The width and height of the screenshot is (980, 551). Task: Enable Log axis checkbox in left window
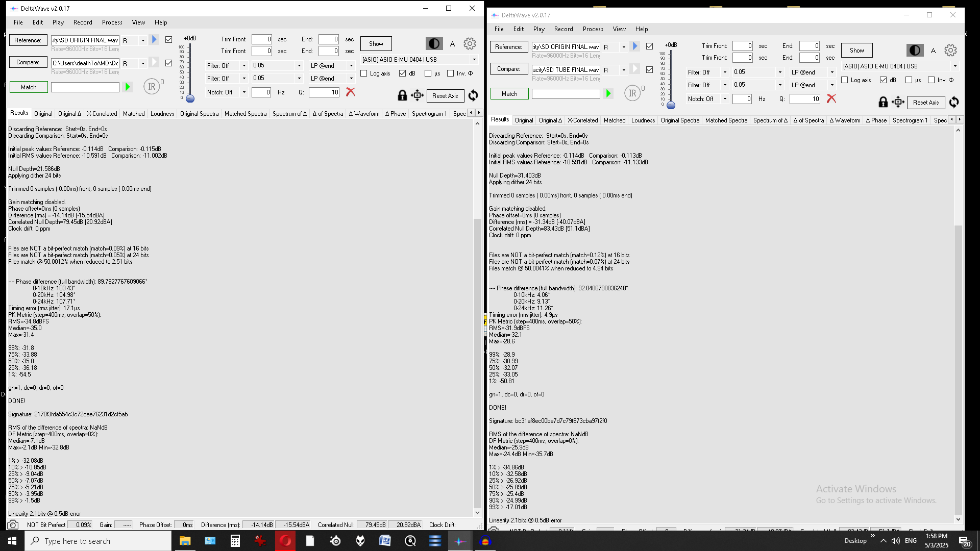[364, 73]
